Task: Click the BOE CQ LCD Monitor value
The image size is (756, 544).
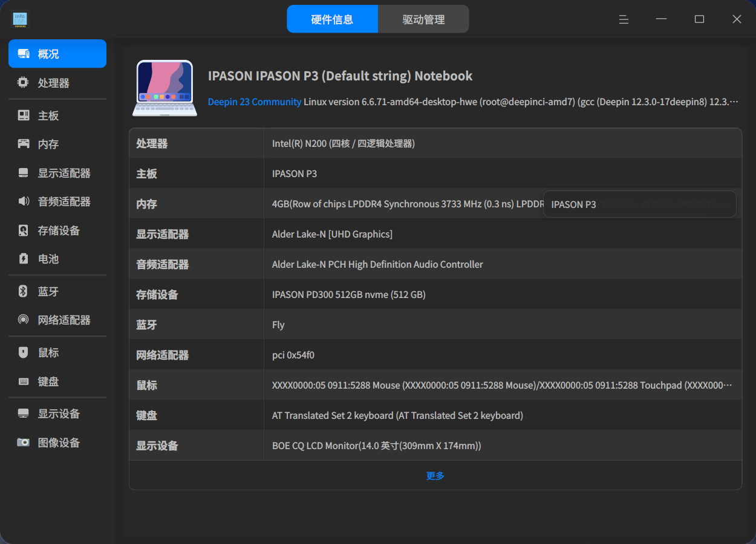Action: point(377,445)
